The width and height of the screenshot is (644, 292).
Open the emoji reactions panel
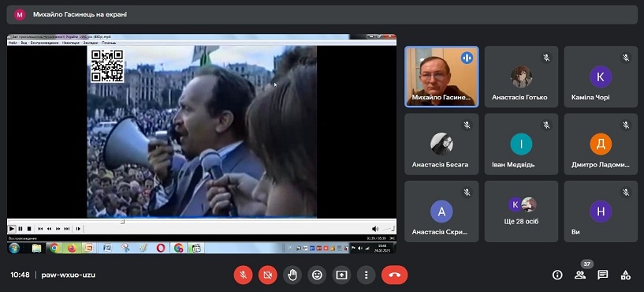(x=317, y=275)
